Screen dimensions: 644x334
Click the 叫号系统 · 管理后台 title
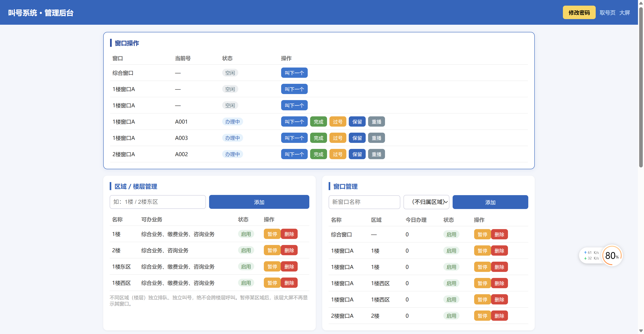click(41, 12)
